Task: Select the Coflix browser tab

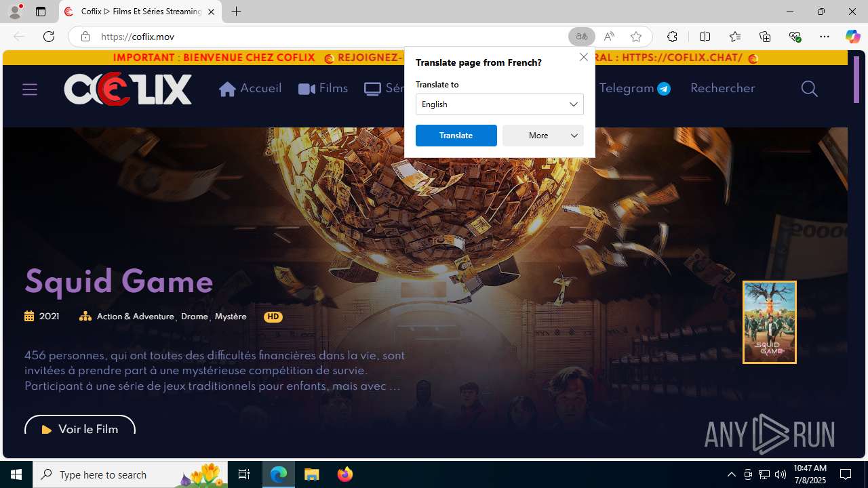Action: pyautogui.click(x=140, y=12)
